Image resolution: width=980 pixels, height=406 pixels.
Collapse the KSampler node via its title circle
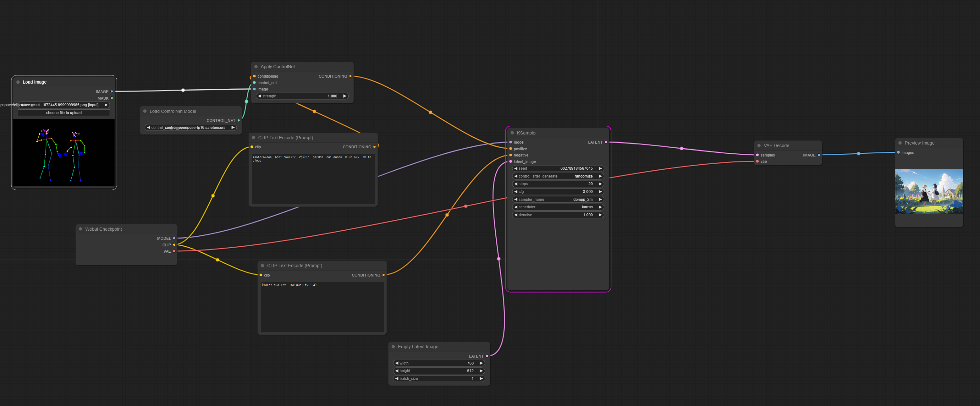[x=512, y=133]
